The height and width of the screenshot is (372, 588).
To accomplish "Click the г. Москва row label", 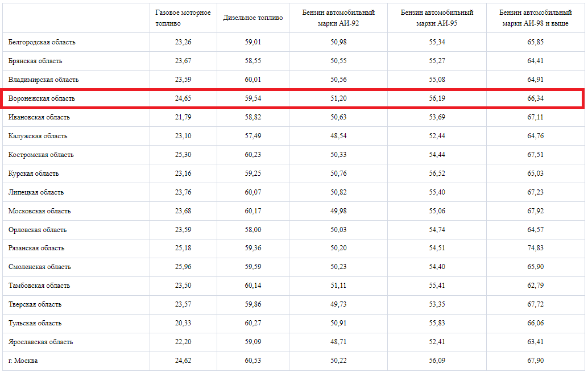I will tap(23, 361).
